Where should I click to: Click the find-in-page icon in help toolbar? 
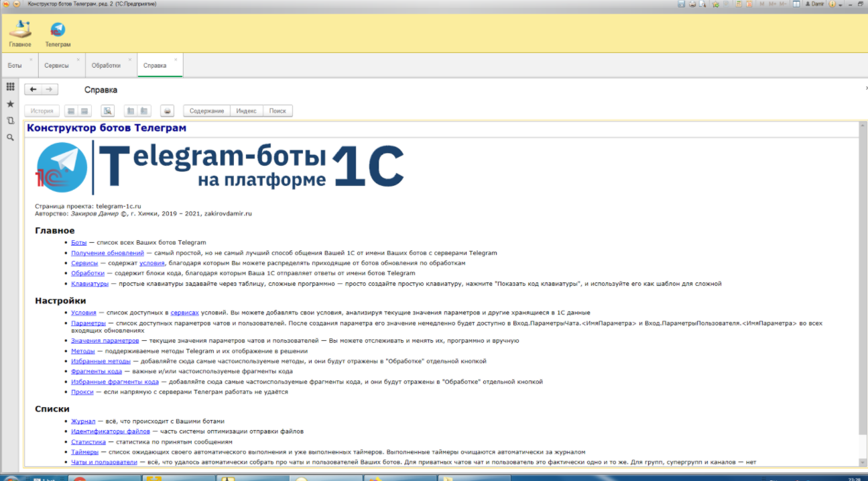tap(108, 111)
